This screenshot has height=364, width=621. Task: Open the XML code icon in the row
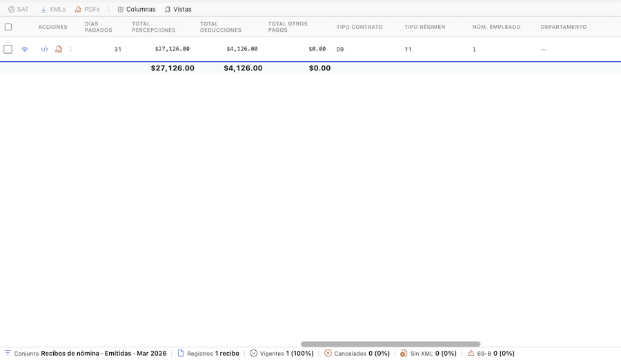44,50
